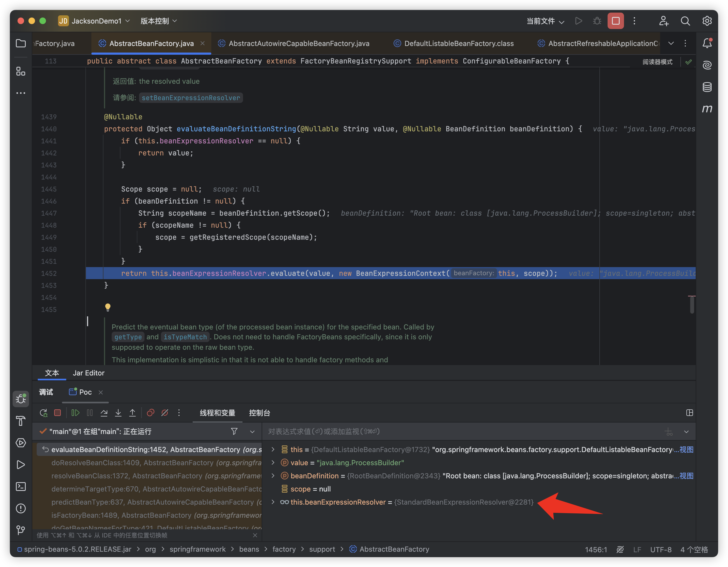
Task: Open more debugger actions menu
Action: point(179,413)
